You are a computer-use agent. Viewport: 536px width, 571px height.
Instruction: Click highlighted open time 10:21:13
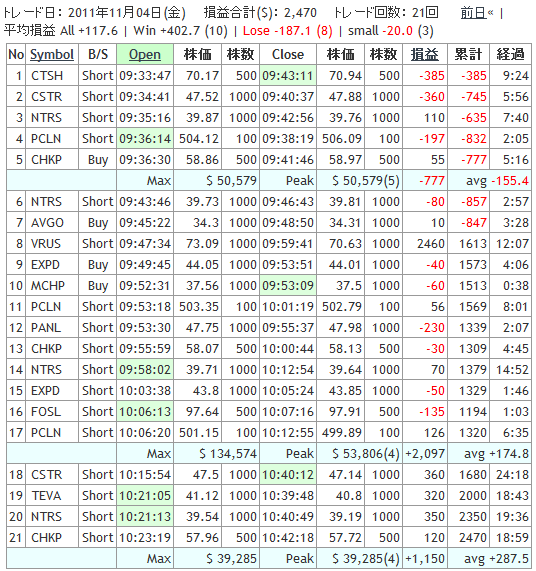[145, 517]
